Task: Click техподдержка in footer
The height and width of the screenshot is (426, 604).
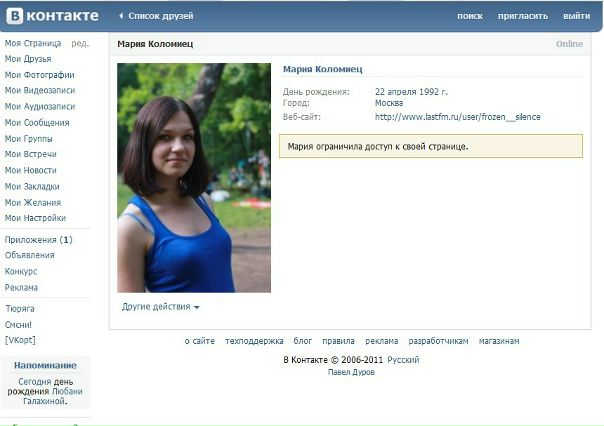Action: (254, 341)
